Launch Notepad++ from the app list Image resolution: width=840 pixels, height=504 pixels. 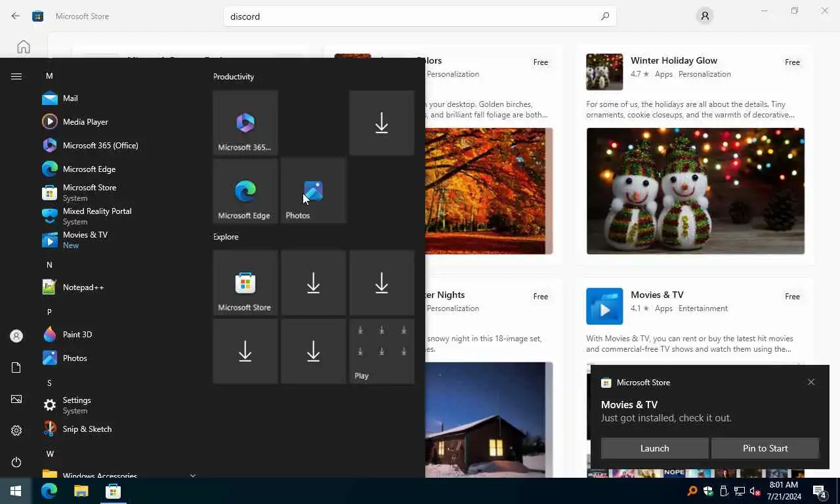[118, 287]
